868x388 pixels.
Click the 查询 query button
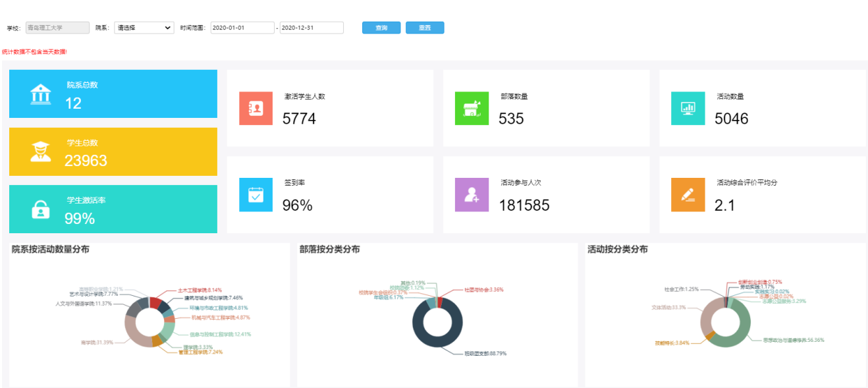coord(381,28)
